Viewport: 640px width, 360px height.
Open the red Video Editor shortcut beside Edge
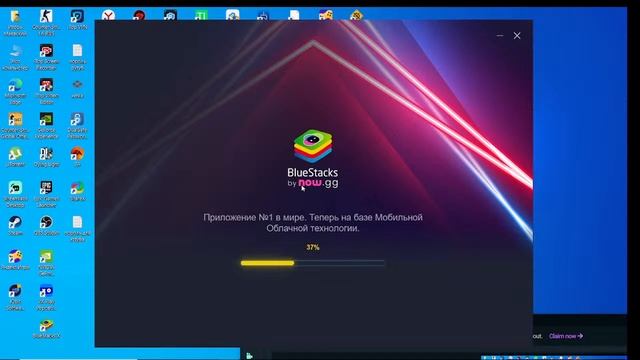coord(46,85)
